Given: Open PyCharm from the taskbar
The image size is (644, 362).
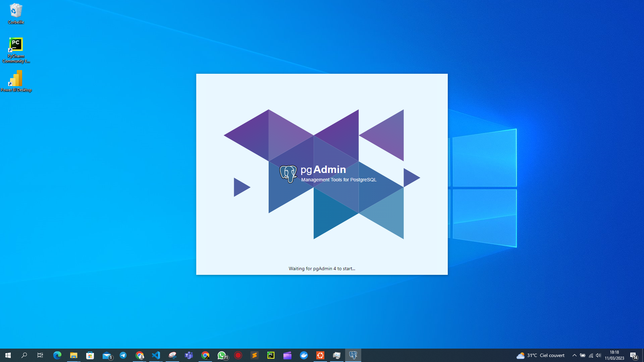Looking at the screenshot, I should pyautogui.click(x=271, y=355).
